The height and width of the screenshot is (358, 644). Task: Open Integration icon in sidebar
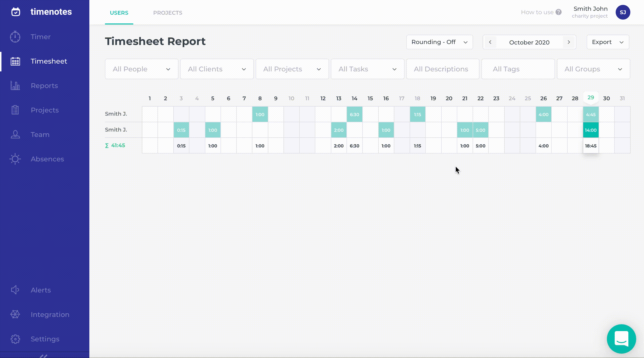click(15, 314)
